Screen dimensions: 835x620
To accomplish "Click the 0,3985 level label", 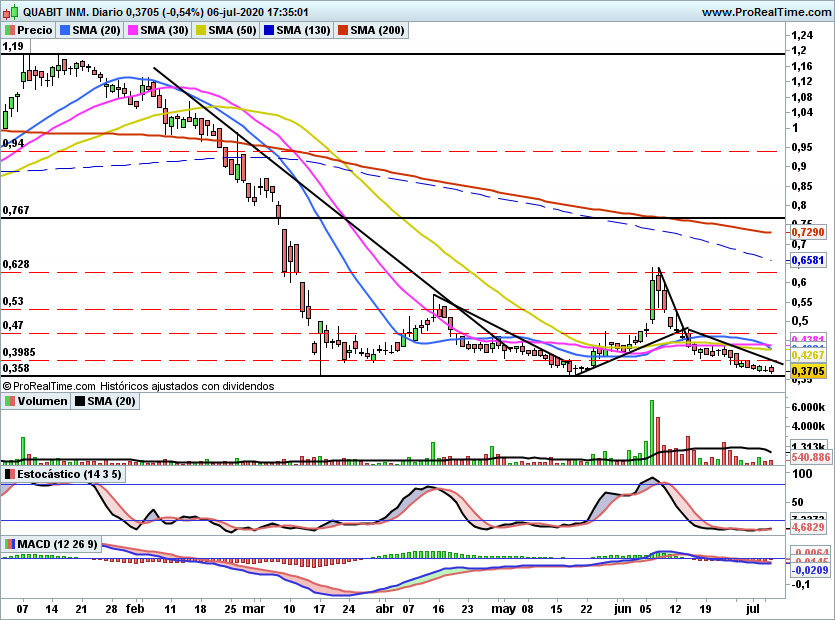I will tap(19, 353).
